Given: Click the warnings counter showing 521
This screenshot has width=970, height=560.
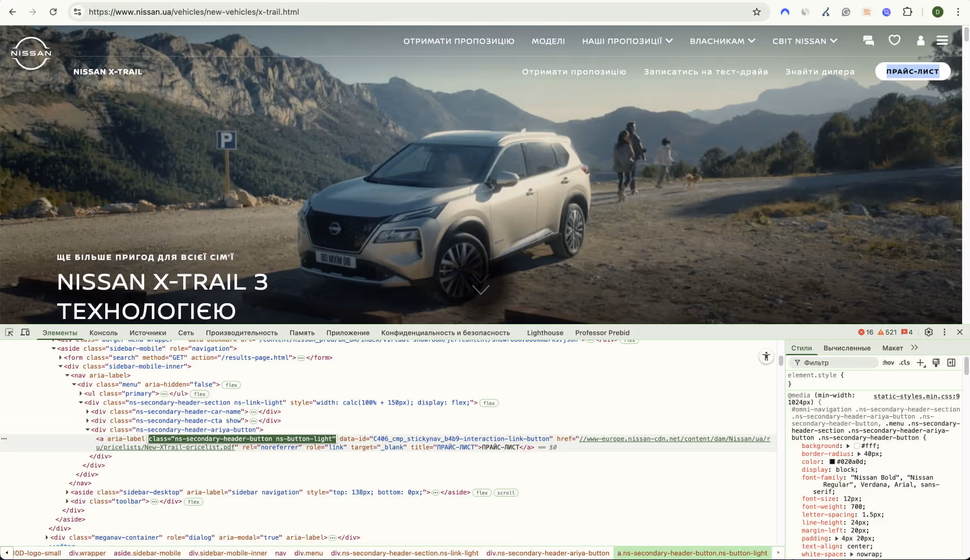Looking at the screenshot, I should [887, 332].
